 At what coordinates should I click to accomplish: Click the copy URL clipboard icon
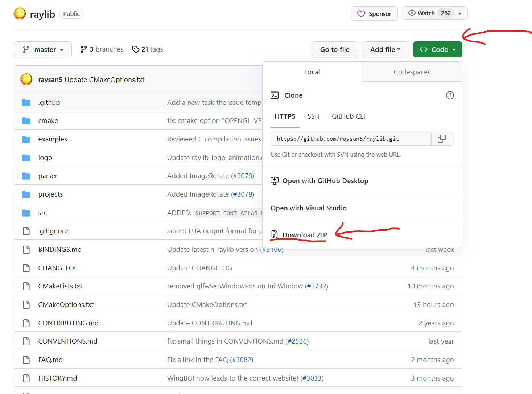pyautogui.click(x=442, y=139)
